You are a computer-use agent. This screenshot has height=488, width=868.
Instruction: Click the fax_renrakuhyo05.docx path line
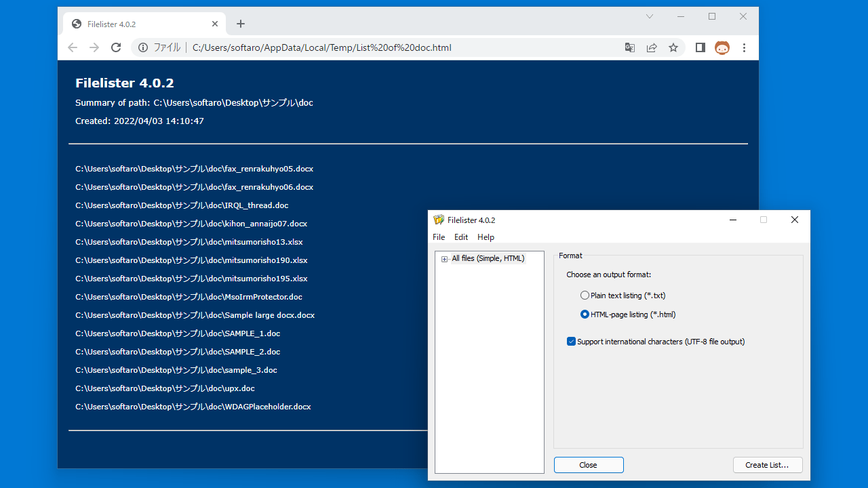tap(195, 169)
